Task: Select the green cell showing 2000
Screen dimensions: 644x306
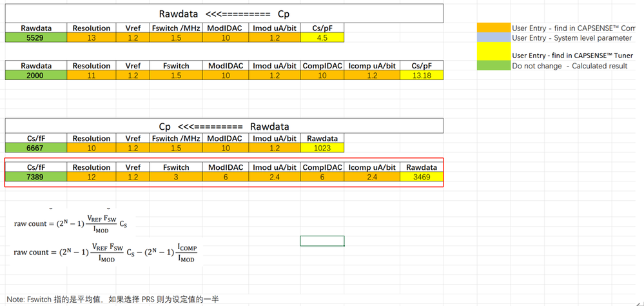Action: (36, 76)
